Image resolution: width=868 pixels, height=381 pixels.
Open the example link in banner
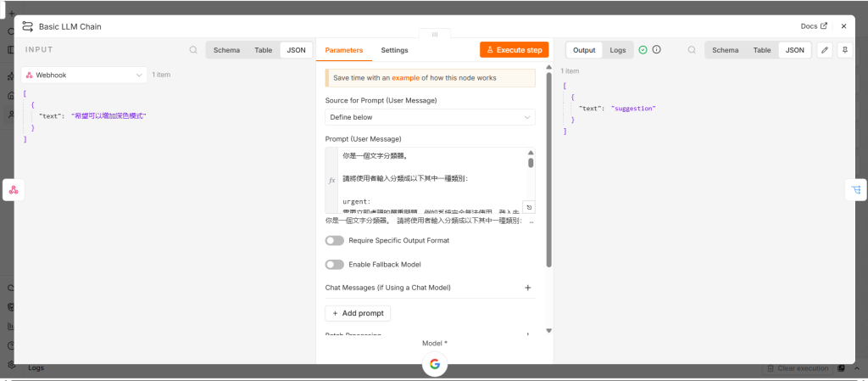pos(405,78)
